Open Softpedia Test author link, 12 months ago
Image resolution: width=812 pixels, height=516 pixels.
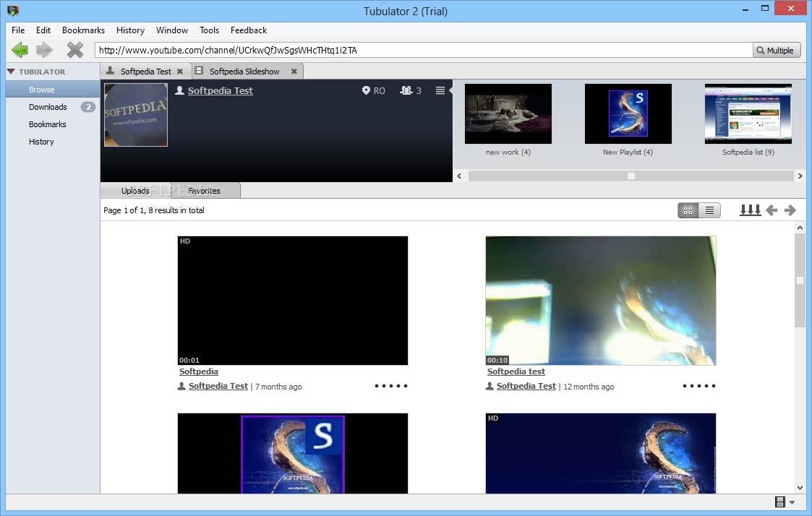pyautogui.click(x=526, y=386)
